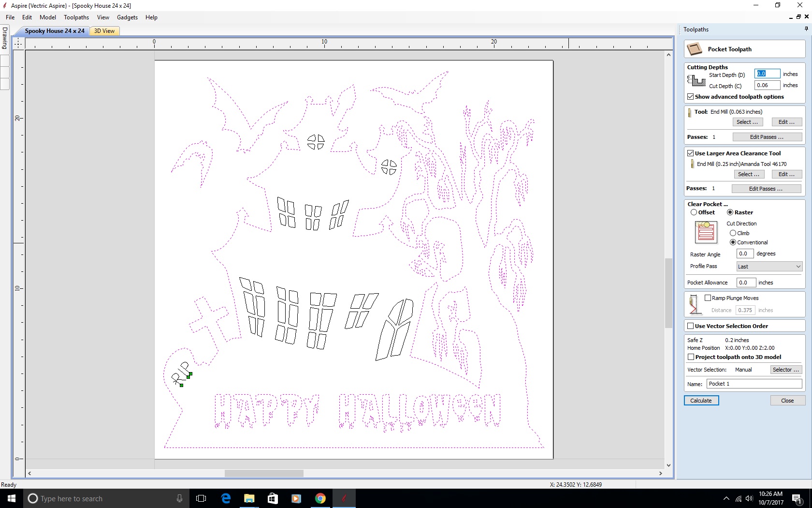
Task: Click Select for the 0.063 End Mill tool
Action: click(x=748, y=122)
